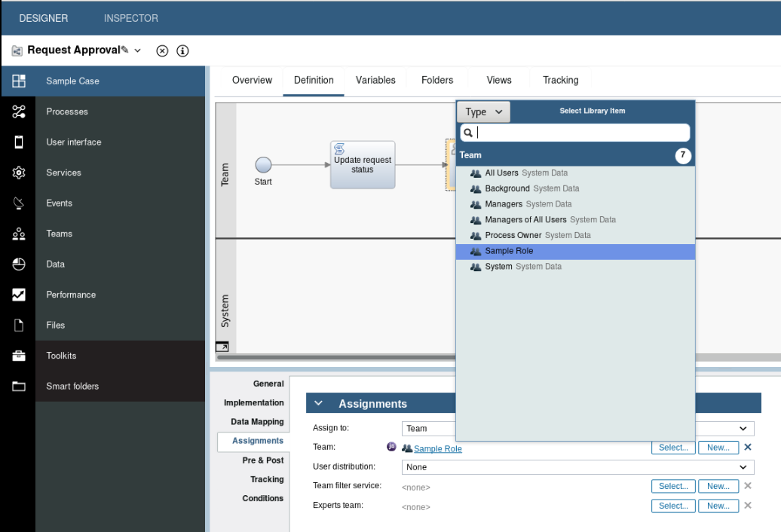This screenshot has width=781, height=532.
Task: Open the Sample Role team link
Action: [x=437, y=448]
